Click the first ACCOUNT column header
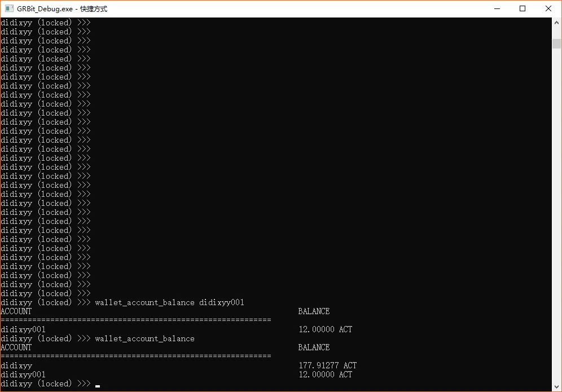The image size is (562, 392). [16, 311]
